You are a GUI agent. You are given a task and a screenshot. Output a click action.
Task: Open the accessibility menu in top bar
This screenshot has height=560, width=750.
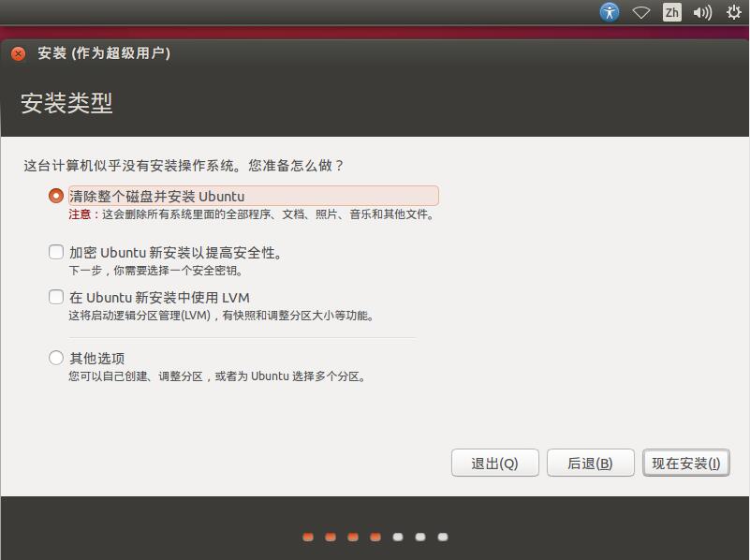tap(610, 12)
